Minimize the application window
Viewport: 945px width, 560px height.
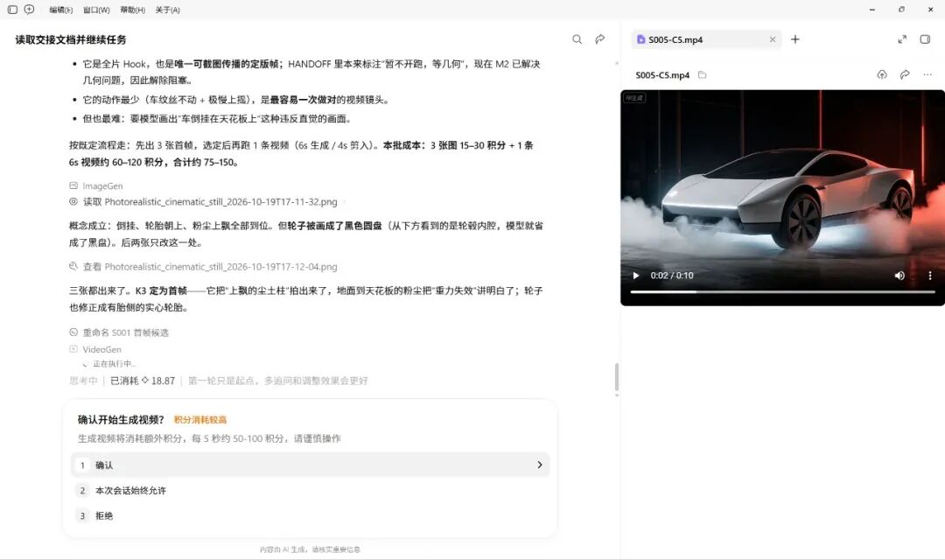(x=872, y=10)
